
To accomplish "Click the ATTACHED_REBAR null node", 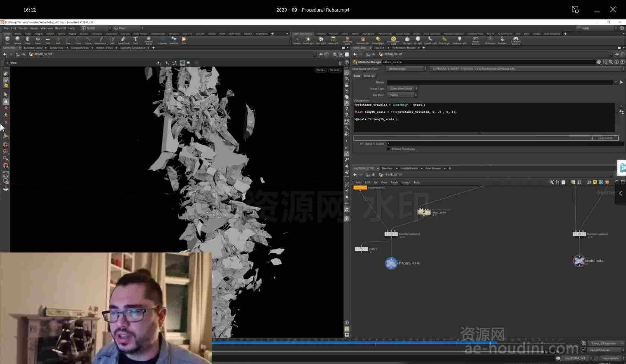I will click(x=391, y=263).
